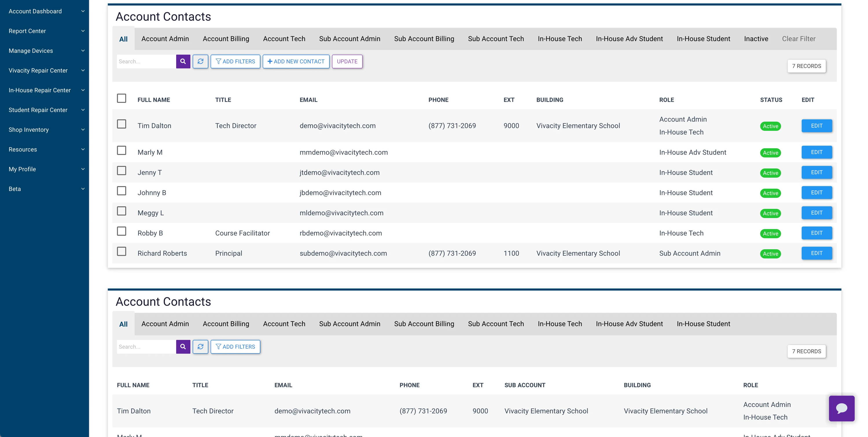Select In-House Adv Student tab in top panel
The width and height of the screenshot is (868, 437).
click(x=629, y=39)
